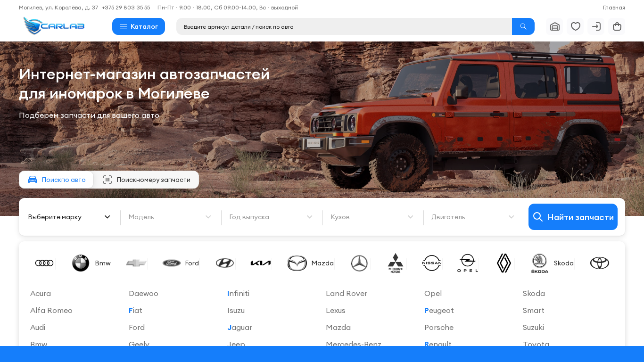Screen dimensions: 644x362
Task: Focus the article search input field
Action: pyautogui.click(x=344, y=26)
